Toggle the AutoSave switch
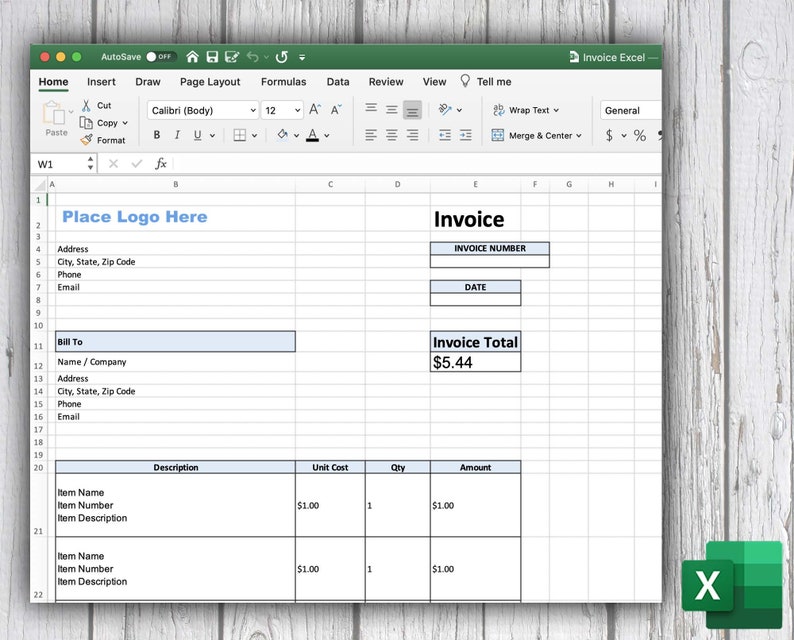Image resolution: width=794 pixels, height=640 pixels. click(161, 57)
